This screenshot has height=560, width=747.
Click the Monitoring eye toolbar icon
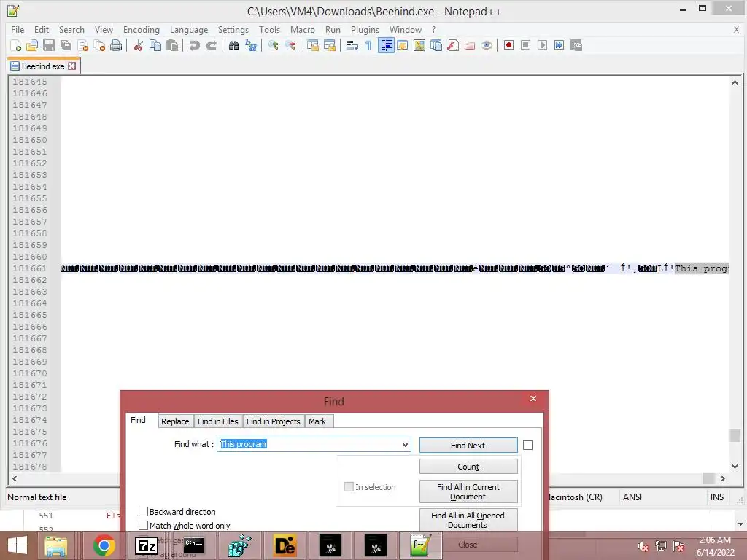point(487,45)
